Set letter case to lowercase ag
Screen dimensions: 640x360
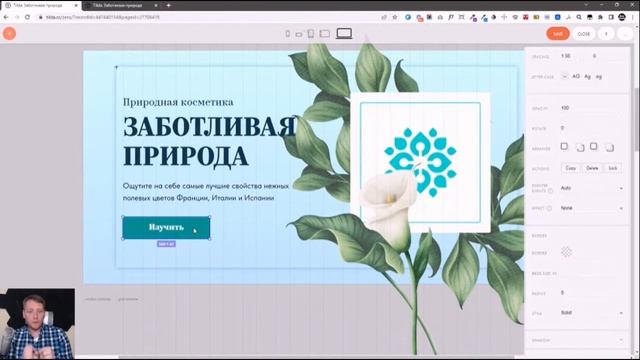[599, 76]
